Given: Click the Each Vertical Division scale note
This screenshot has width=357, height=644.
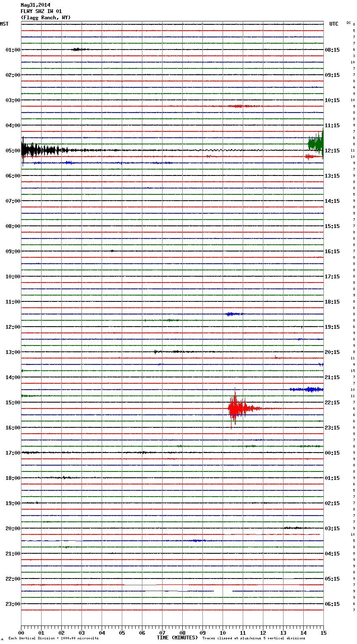Looking at the screenshot, I should tap(53, 639).
